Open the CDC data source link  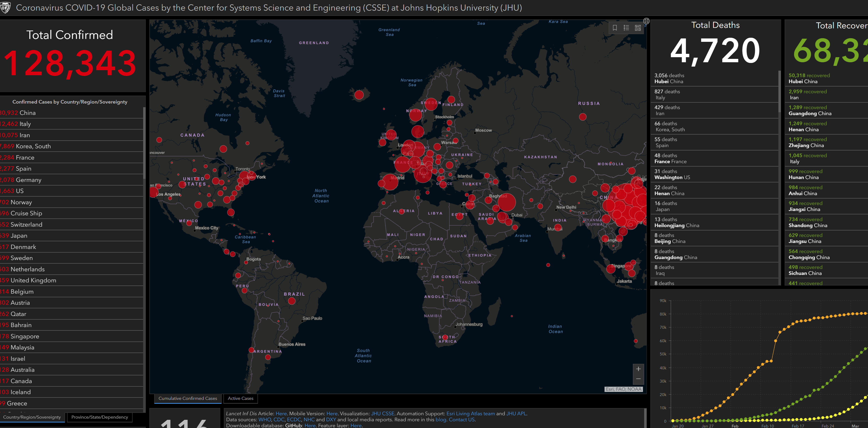[279, 420]
